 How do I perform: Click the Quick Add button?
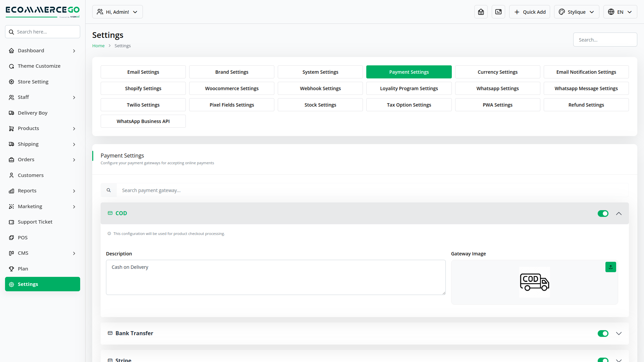(x=529, y=12)
